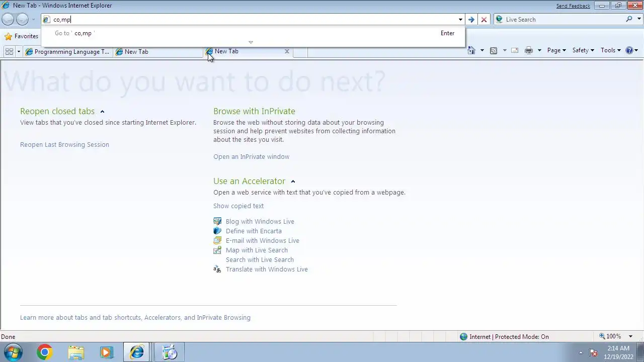Switch to Programming Language tab
The height and width of the screenshot is (362, 644).
pos(68,51)
